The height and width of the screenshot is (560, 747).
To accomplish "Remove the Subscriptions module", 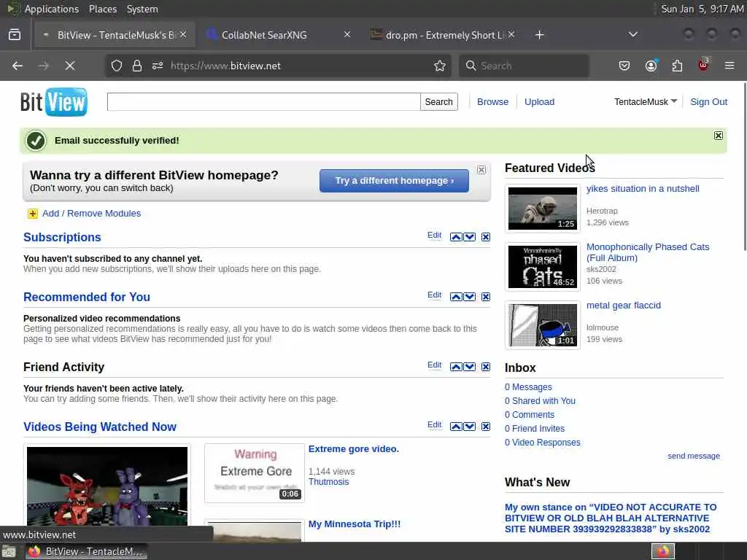I will click(x=485, y=237).
